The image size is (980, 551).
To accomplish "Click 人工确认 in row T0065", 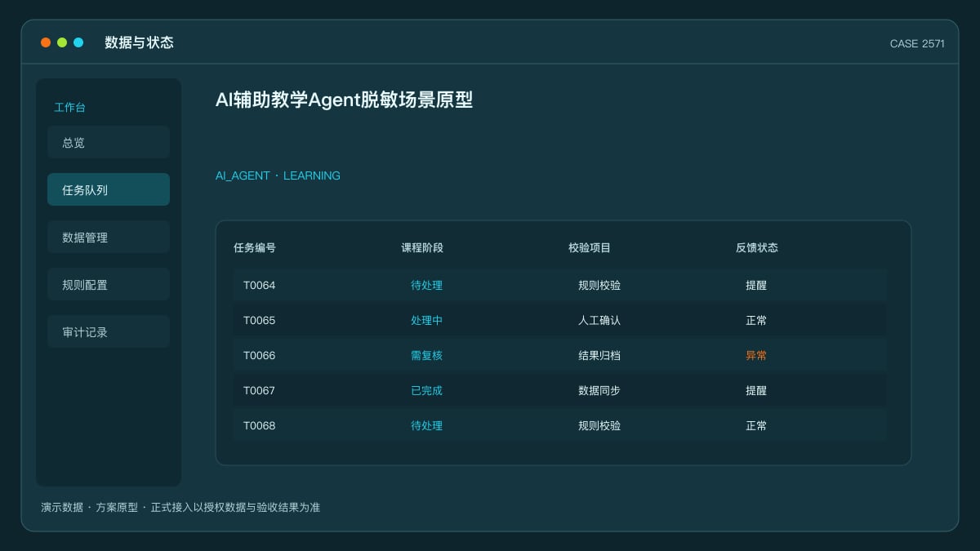I will tap(599, 321).
